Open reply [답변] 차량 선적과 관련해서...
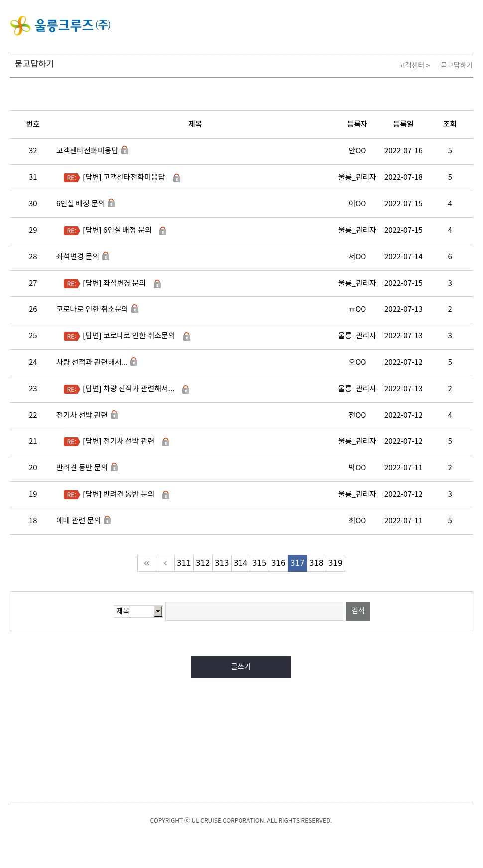The image size is (483, 868). [x=128, y=389]
